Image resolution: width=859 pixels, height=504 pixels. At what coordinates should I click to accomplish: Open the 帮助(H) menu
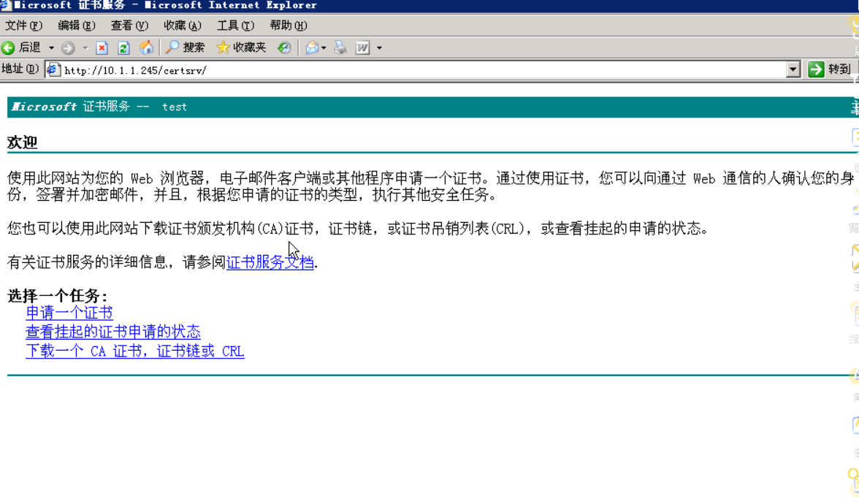pyautogui.click(x=288, y=25)
